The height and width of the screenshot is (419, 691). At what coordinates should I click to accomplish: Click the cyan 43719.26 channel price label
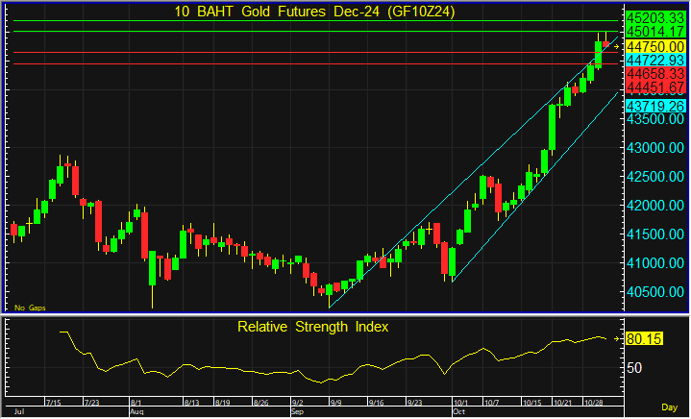point(655,105)
